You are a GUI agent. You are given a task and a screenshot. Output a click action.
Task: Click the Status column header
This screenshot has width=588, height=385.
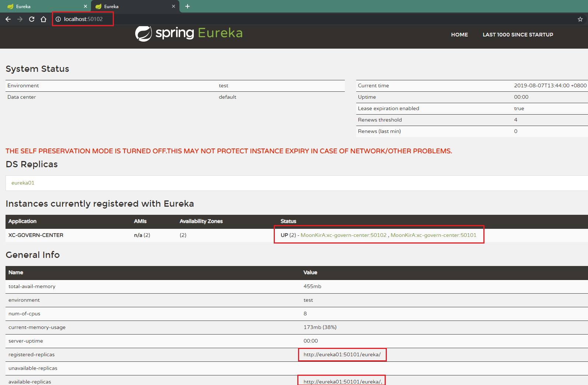288,221
